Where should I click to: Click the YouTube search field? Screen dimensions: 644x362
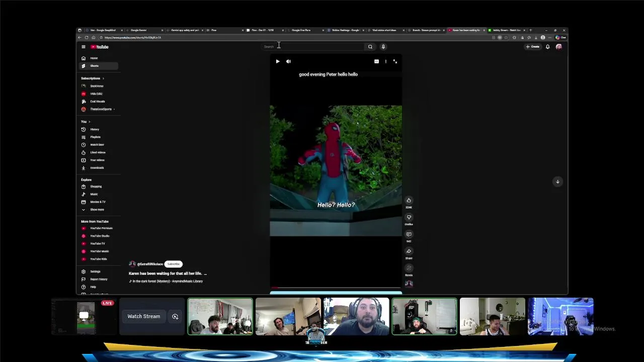tap(313, 47)
